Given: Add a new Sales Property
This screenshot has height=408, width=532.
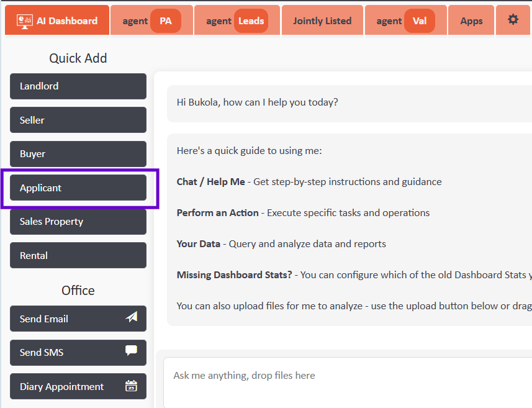Looking at the screenshot, I should 78,222.
